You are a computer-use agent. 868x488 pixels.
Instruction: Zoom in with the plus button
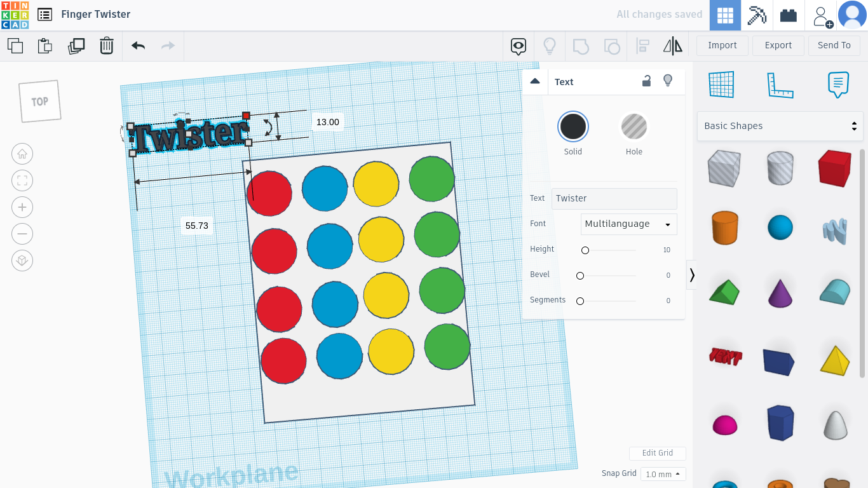tap(22, 207)
